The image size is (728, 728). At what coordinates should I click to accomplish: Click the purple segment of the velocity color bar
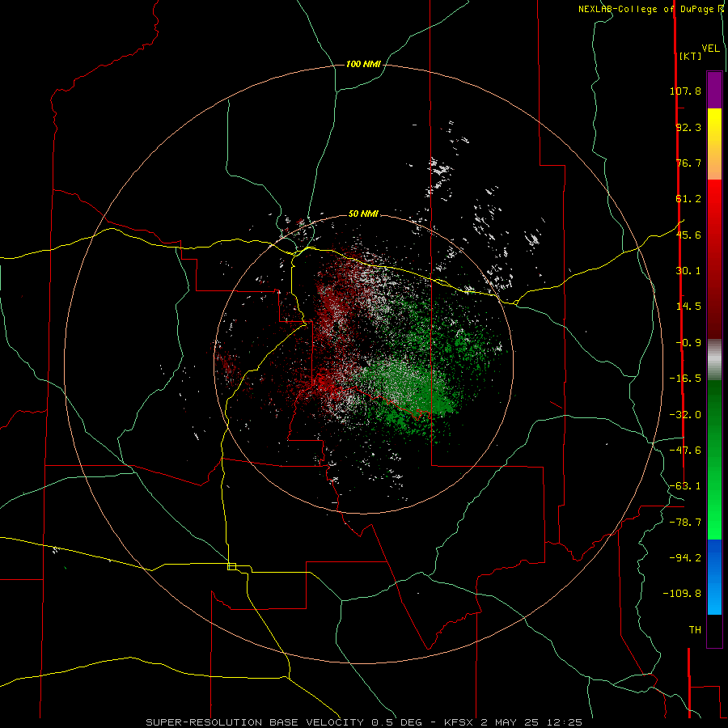pos(714,90)
